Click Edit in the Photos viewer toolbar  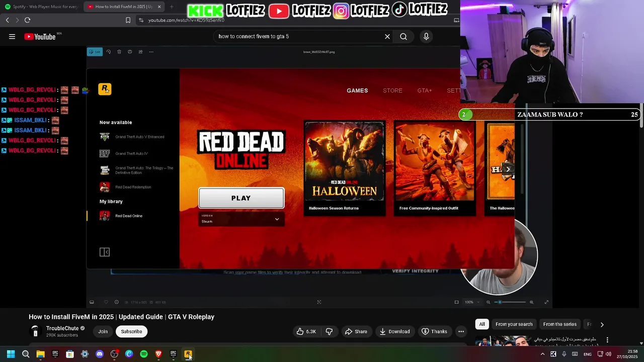coord(95,52)
